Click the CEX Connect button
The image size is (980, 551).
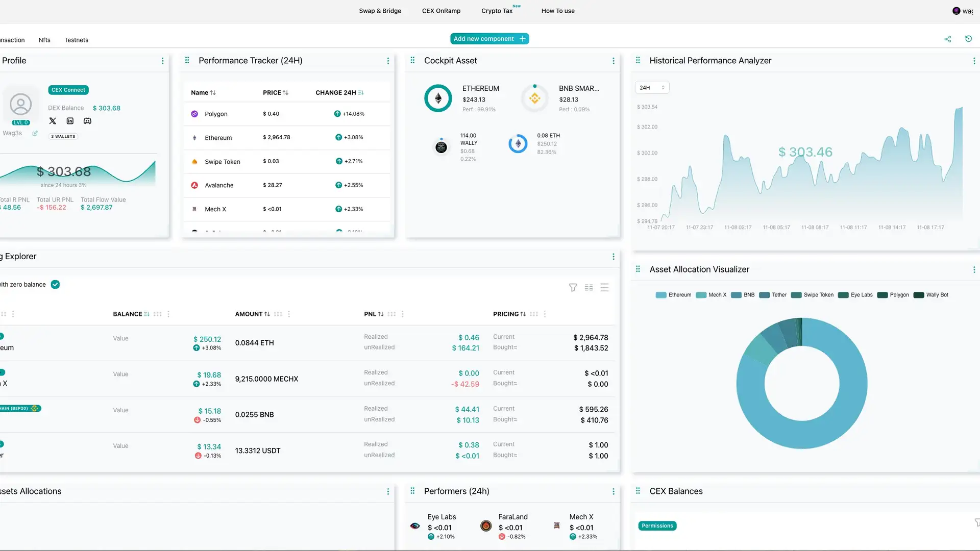tap(68, 90)
